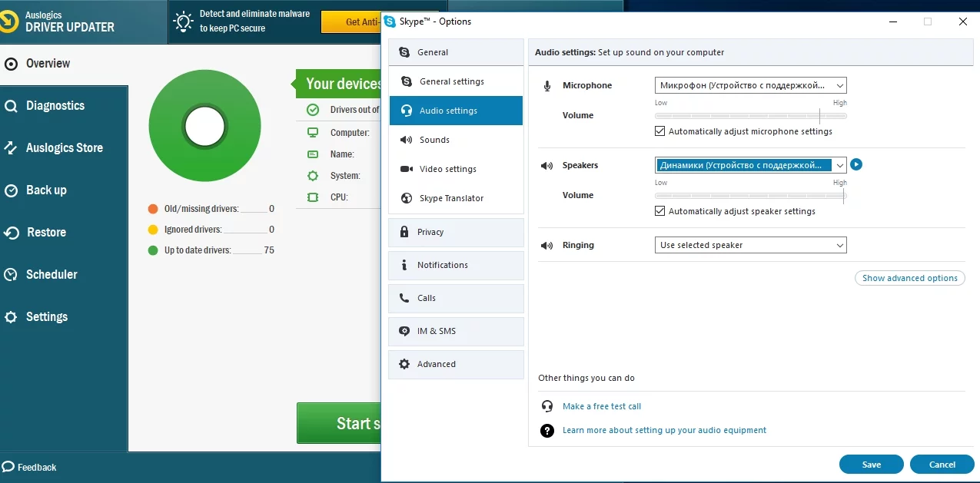Open the Microphone device dropdown
The image size is (980, 483).
click(750, 85)
